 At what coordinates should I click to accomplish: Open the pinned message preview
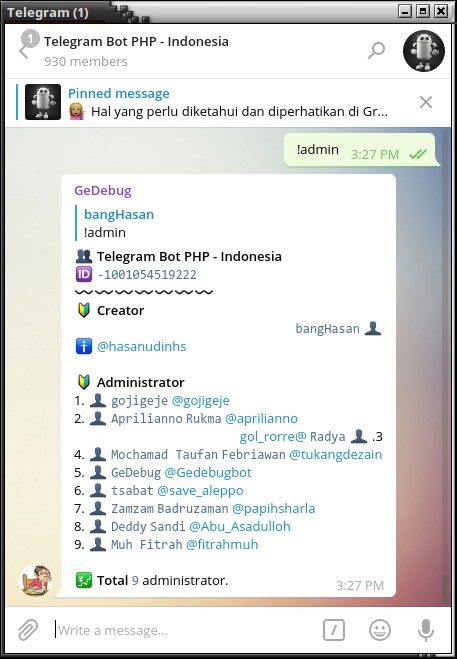[x=227, y=103]
